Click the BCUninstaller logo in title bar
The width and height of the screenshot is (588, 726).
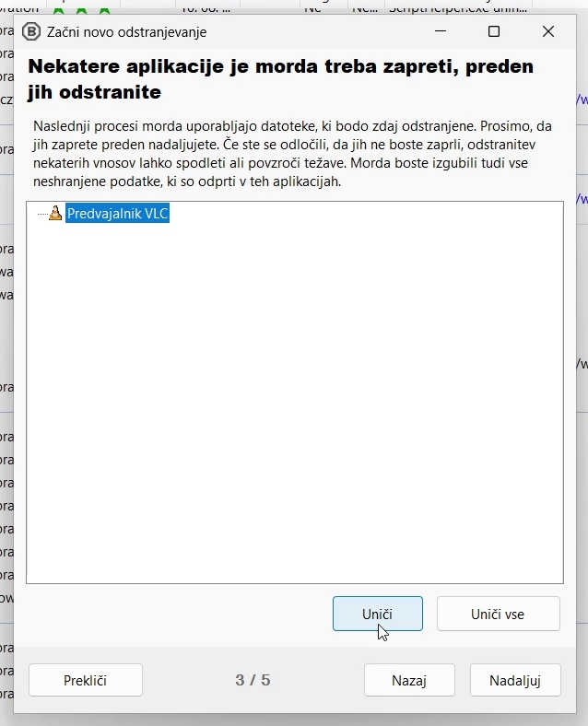coord(32,32)
